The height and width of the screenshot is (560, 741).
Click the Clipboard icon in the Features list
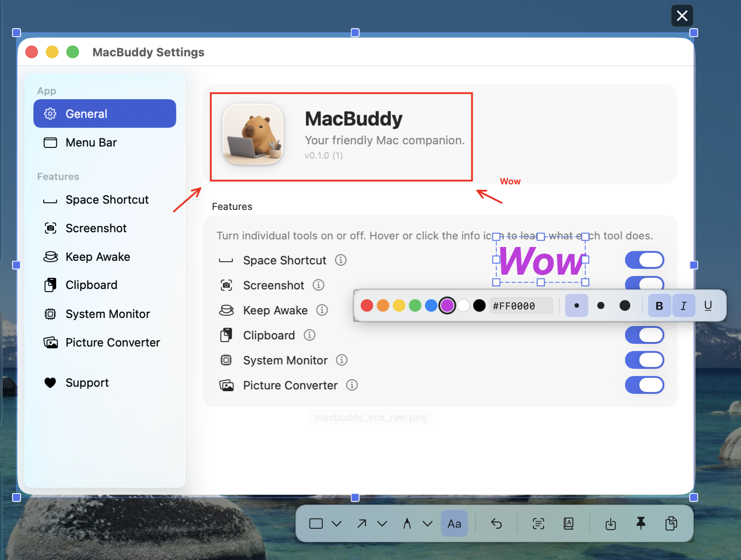(226, 335)
